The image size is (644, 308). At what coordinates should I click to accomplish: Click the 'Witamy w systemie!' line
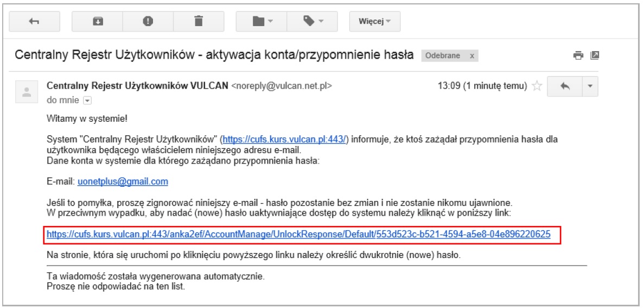[87, 120]
